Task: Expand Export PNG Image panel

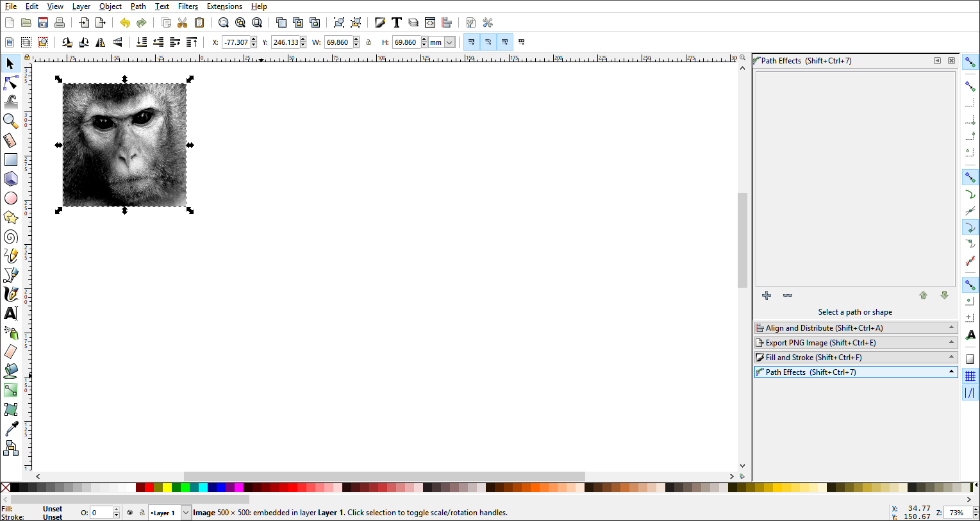Action: click(856, 342)
